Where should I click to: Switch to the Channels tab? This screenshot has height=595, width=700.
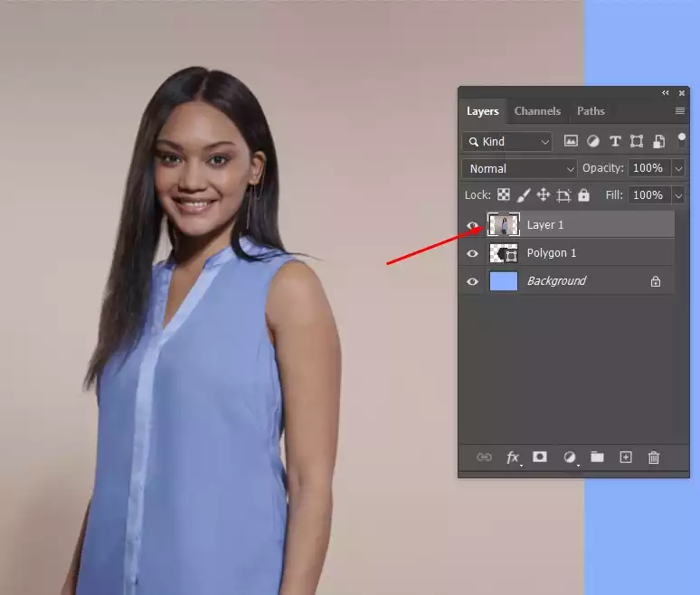(537, 111)
